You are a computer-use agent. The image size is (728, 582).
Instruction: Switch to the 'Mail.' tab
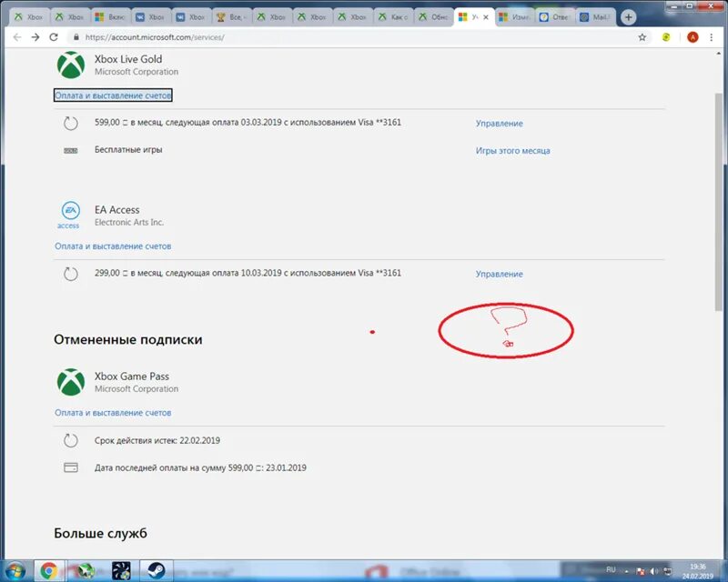click(x=595, y=17)
